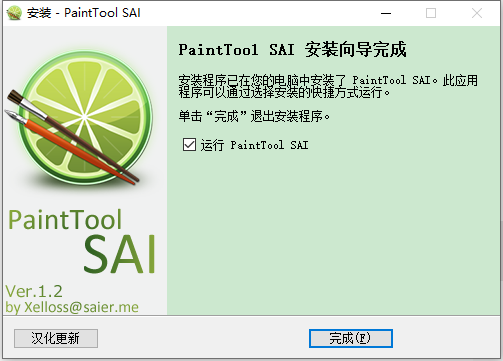Click the '单击“完成”退出安装程序。' text
Viewport: 503px width, 361px height.
[254, 116]
